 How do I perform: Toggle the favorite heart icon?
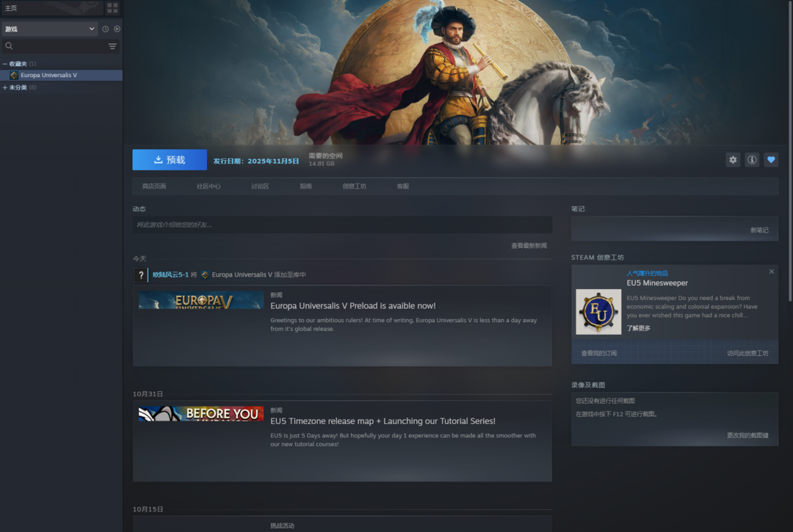point(771,160)
